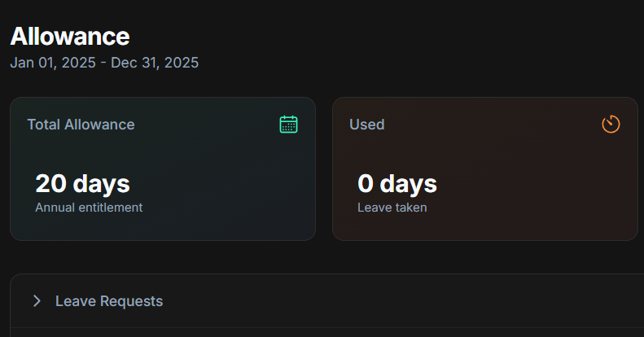Click the word taken in the Used card
Image resolution: width=644 pixels, height=337 pixels.
pos(411,208)
